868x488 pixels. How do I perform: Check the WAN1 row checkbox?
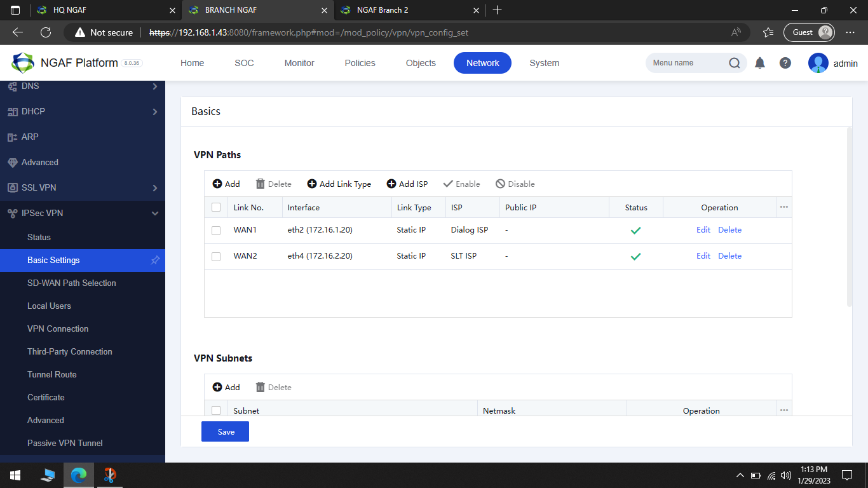pyautogui.click(x=216, y=230)
